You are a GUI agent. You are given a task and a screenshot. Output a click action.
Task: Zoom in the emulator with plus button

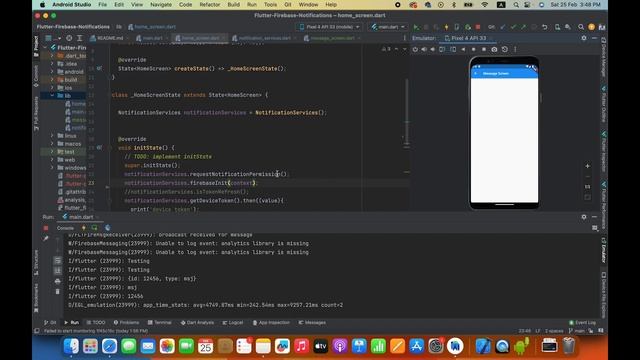587,166
